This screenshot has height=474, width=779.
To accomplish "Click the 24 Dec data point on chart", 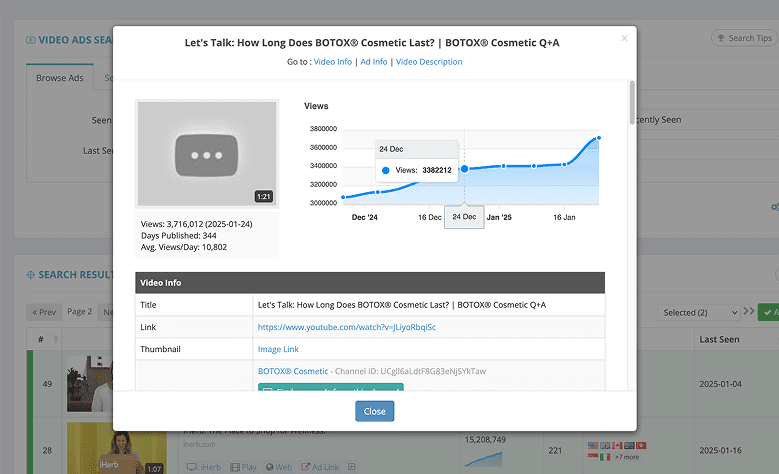I will coord(464,169).
